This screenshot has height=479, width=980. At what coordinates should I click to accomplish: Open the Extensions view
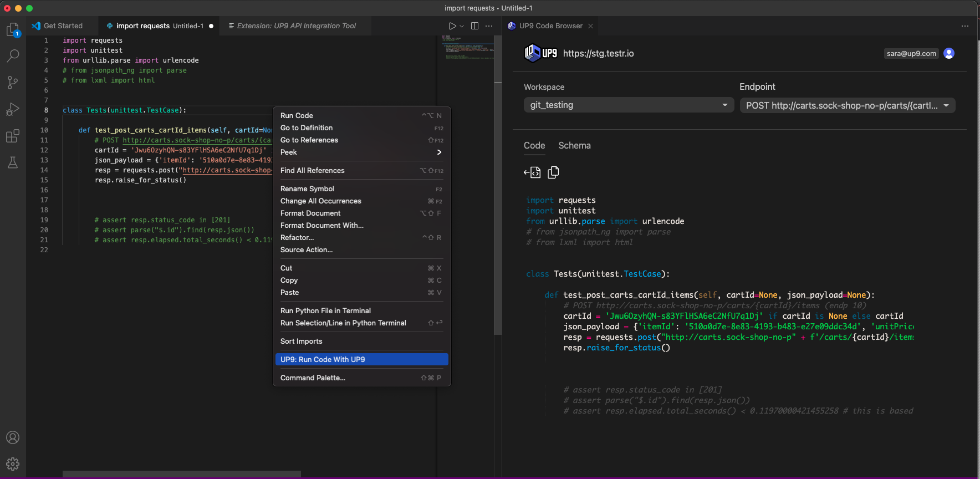[x=13, y=136]
